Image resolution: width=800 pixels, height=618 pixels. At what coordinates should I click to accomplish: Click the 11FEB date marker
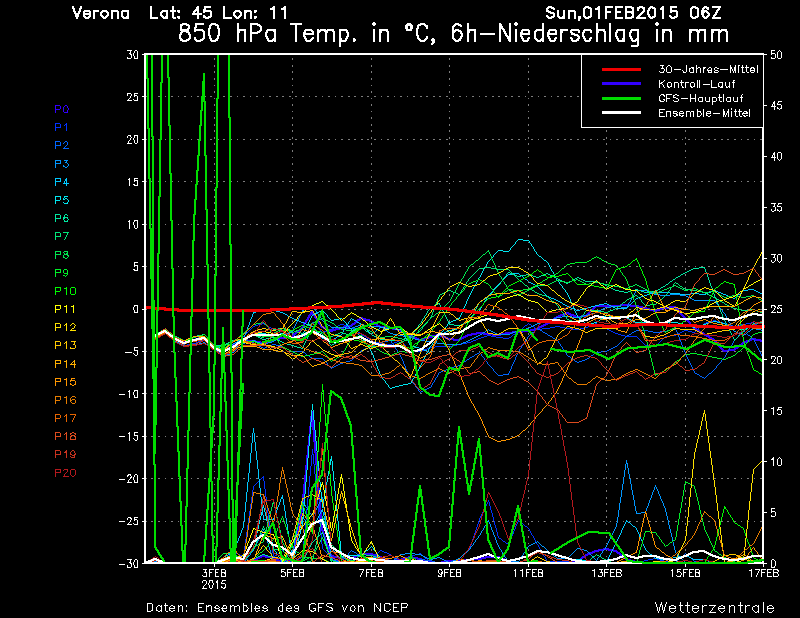(528, 574)
